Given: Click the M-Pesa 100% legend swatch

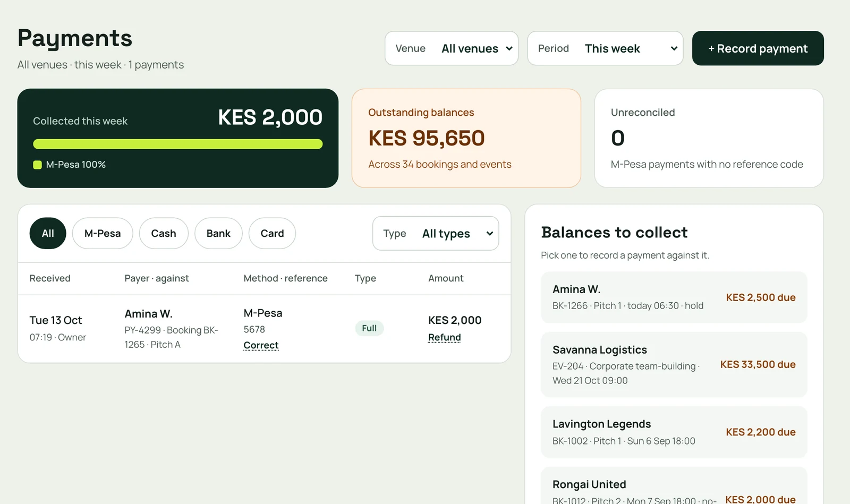Looking at the screenshot, I should [37, 165].
